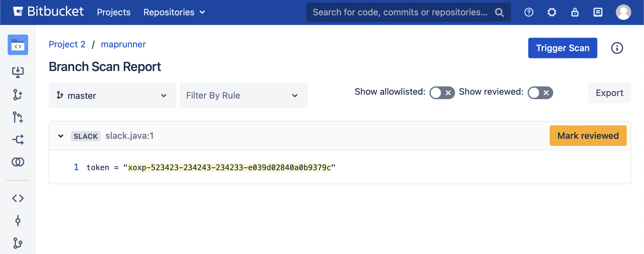Click the Mark reviewed button
The height and width of the screenshot is (254, 644).
[x=588, y=136]
